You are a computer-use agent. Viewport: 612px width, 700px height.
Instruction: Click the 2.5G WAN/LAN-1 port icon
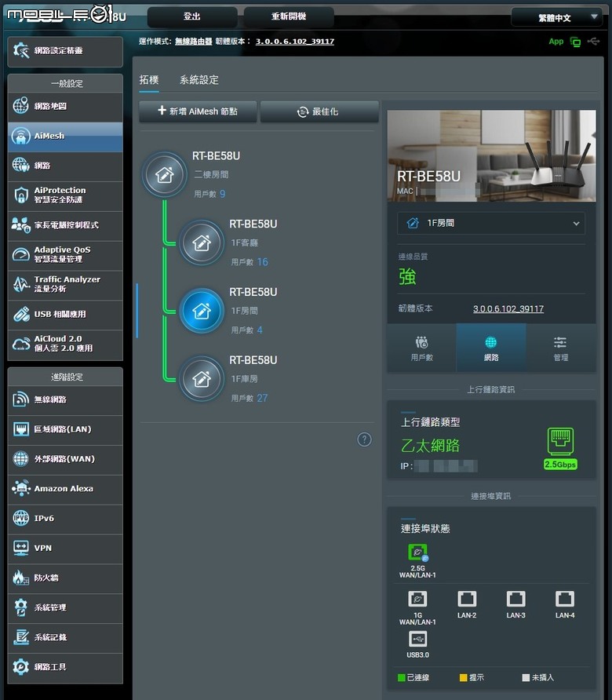[x=417, y=552]
